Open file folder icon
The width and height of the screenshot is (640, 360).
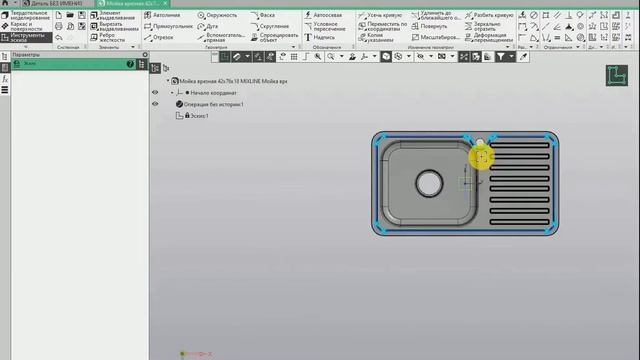point(70,15)
